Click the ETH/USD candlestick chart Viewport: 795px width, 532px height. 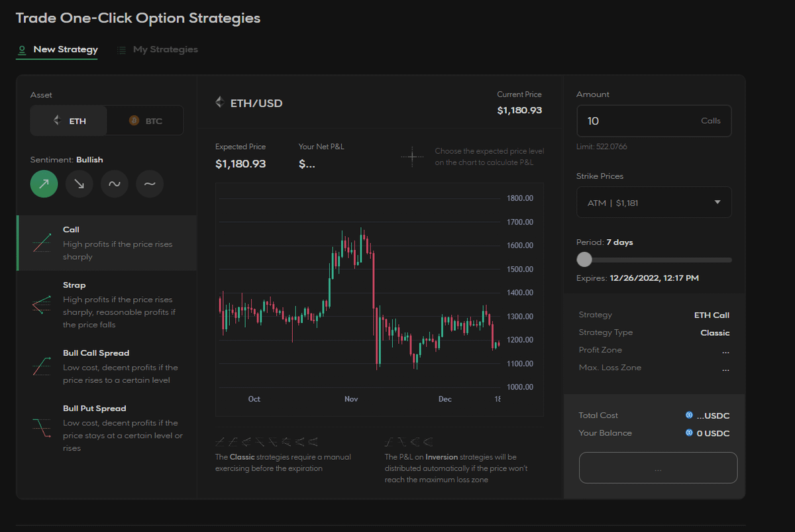click(358, 298)
